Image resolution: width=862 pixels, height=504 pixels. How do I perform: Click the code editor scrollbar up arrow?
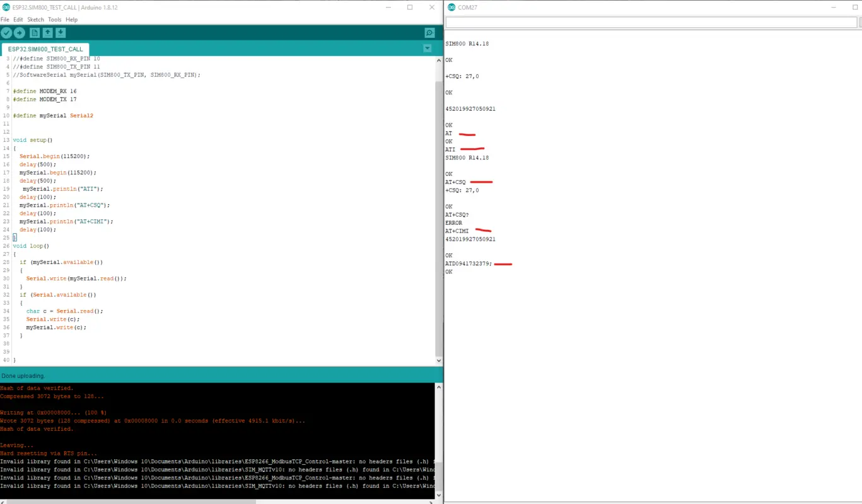[439, 60]
